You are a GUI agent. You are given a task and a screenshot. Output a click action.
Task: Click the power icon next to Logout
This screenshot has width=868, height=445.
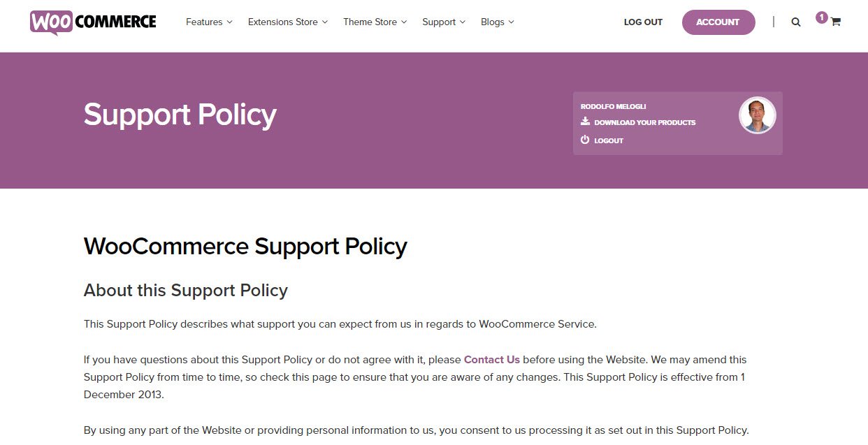585,140
